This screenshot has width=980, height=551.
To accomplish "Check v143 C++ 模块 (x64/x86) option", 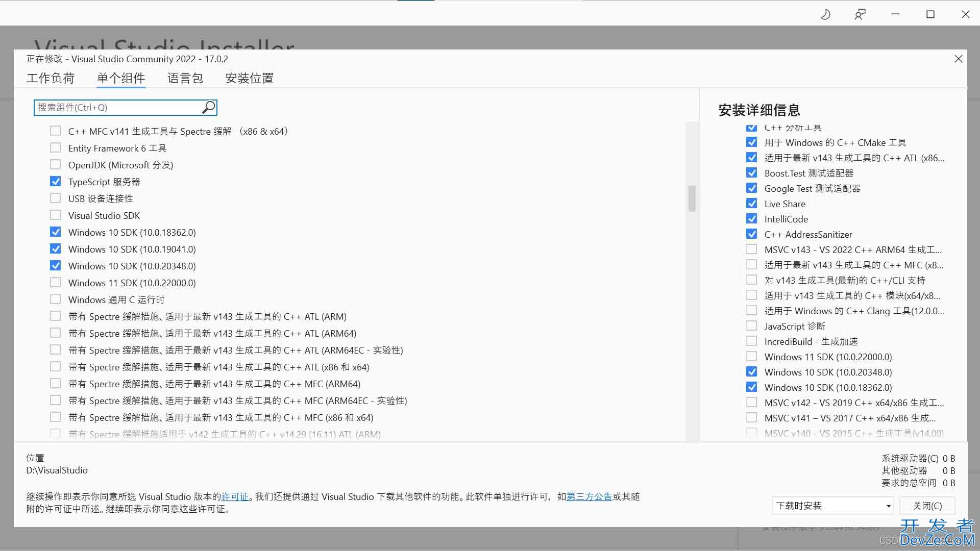I will [751, 295].
